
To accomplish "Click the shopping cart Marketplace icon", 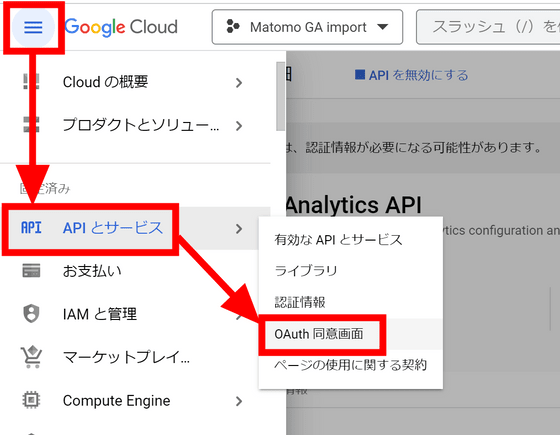I will point(31,357).
